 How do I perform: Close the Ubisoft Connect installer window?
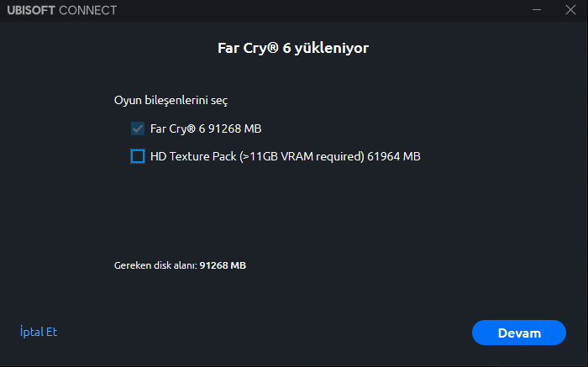[x=570, y=10]
